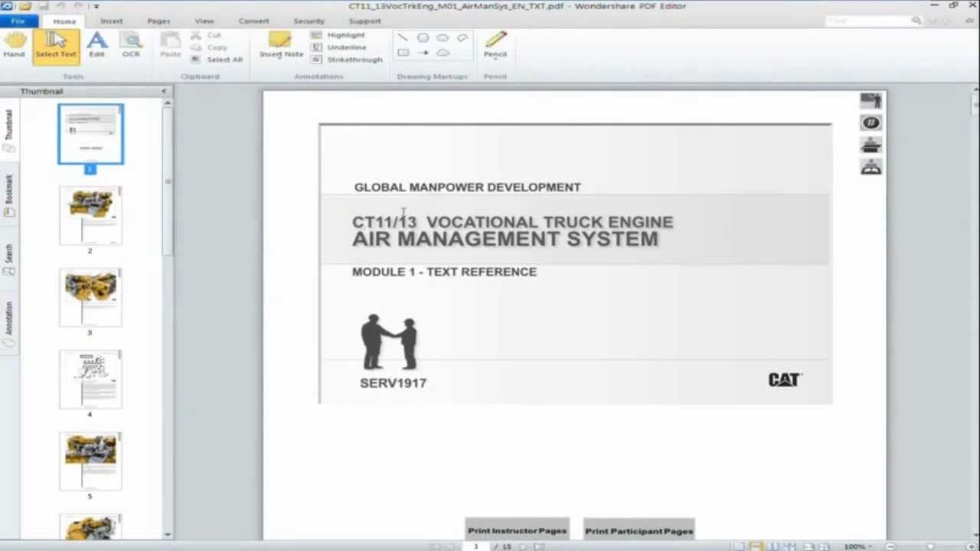Click Copy in the Clipboard group

pos(210,47)
